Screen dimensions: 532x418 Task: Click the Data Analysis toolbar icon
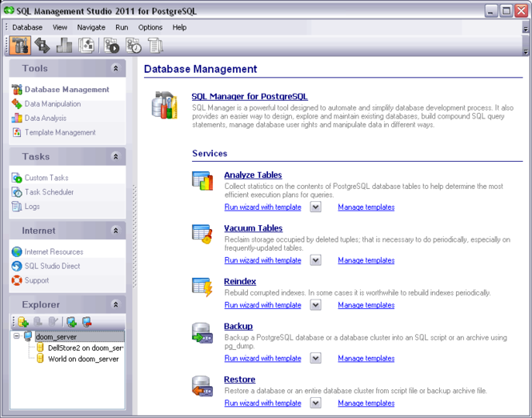click(x=64, y=45)
